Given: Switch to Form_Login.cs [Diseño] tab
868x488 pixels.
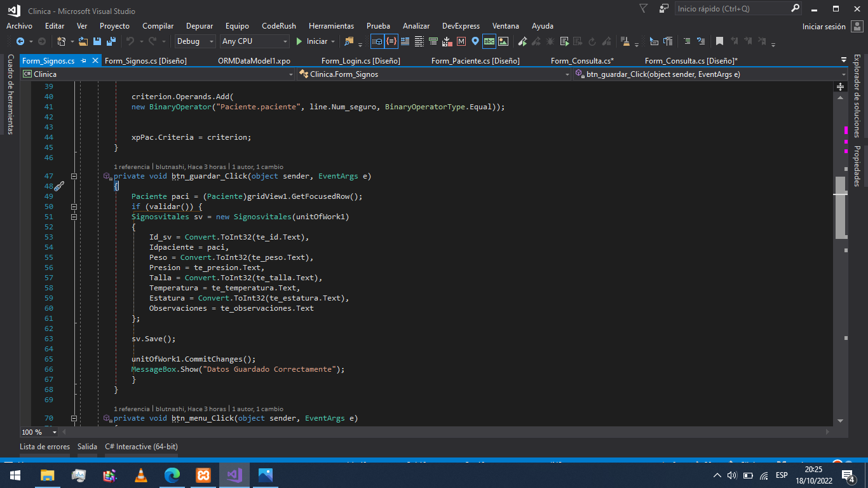Looking at the screenshot, I should (361, 60).
